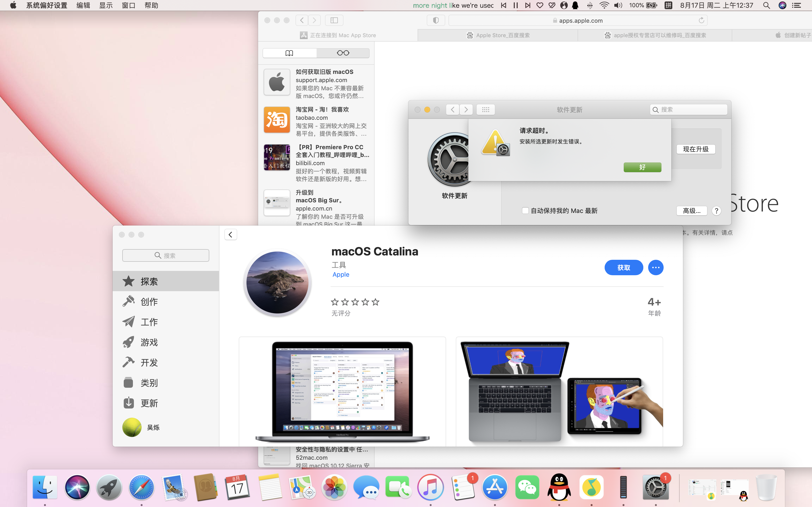Skip to next track in menu bar
The image size is (812, 507).
pos(528,5)
